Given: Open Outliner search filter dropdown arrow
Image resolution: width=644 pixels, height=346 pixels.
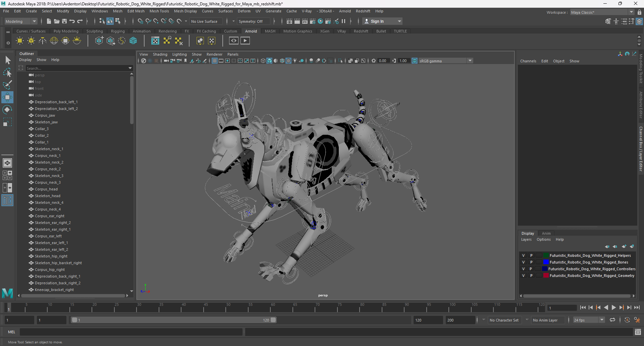Looking at the screenshot, I should click(130, 68).
